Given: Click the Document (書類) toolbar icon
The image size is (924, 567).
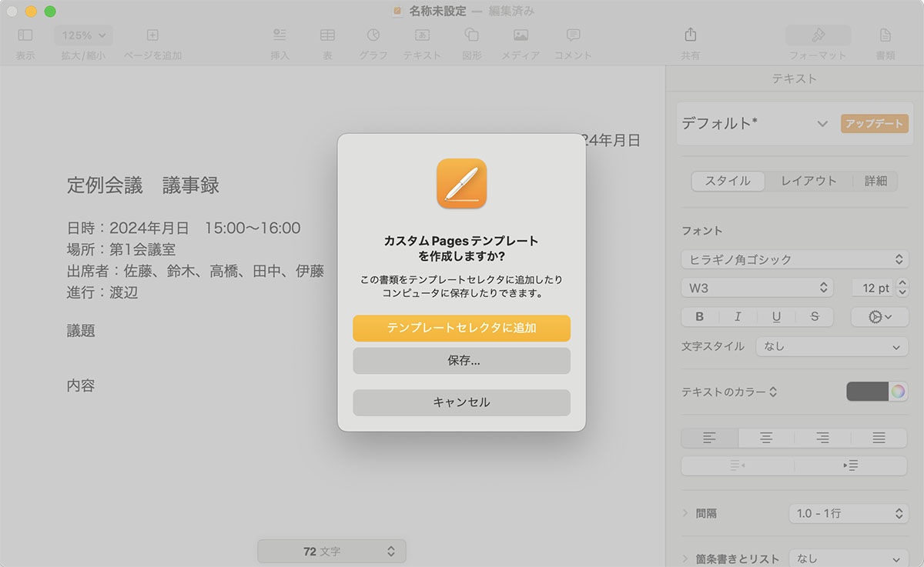Looking at the screenshot, I should click(x=885, y=35).
